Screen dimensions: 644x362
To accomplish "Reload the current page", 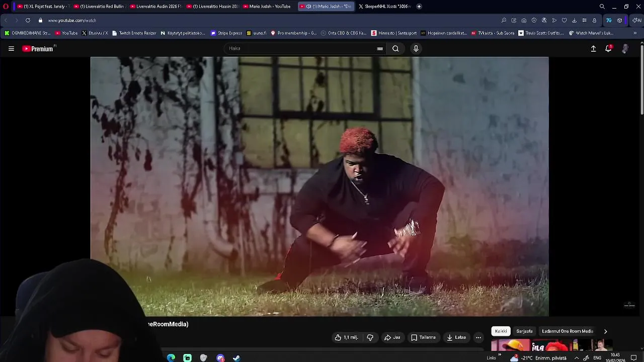I will coord(28,21).
